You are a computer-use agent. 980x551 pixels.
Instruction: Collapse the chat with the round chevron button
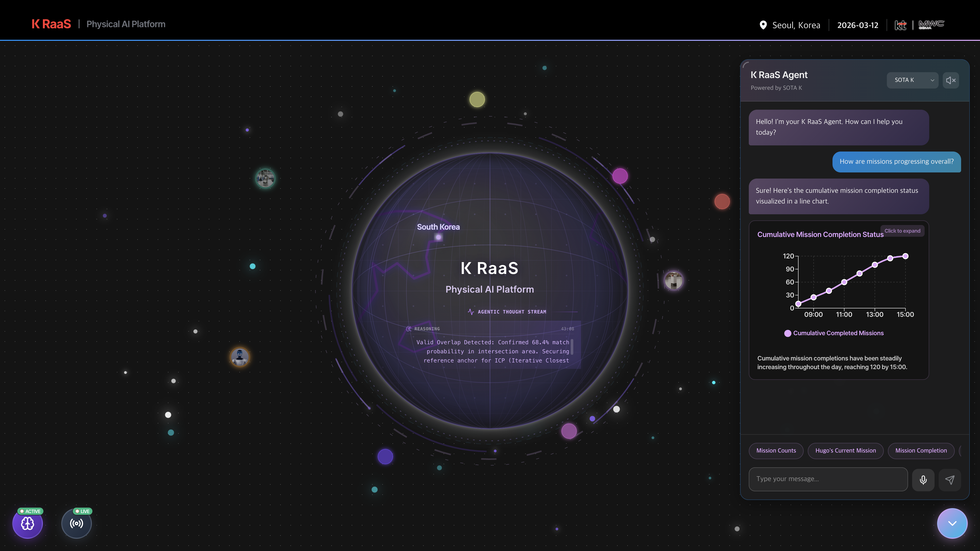tap(952, 523)
